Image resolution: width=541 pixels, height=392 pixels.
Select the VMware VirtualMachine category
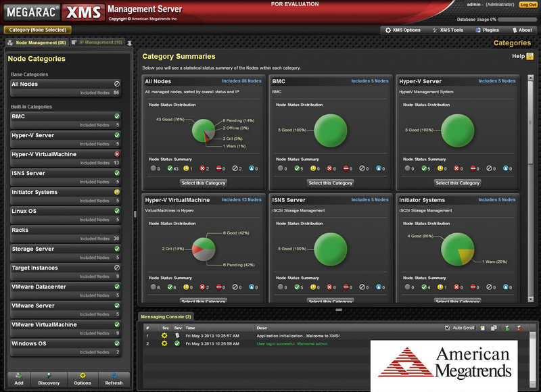click(x=66, y=329)
